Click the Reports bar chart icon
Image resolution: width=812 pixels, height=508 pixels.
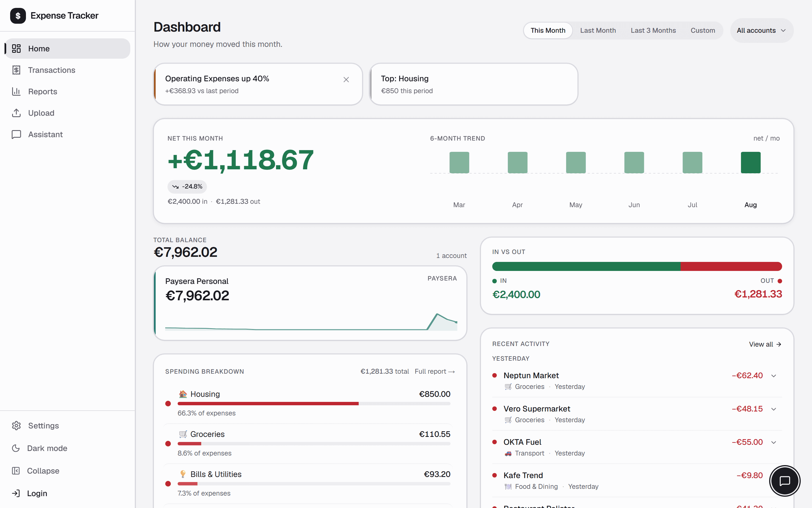tap(16, 91)
